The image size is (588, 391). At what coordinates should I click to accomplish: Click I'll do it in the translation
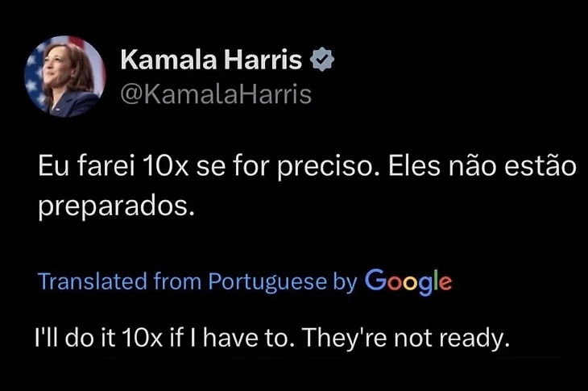[75, 338]
